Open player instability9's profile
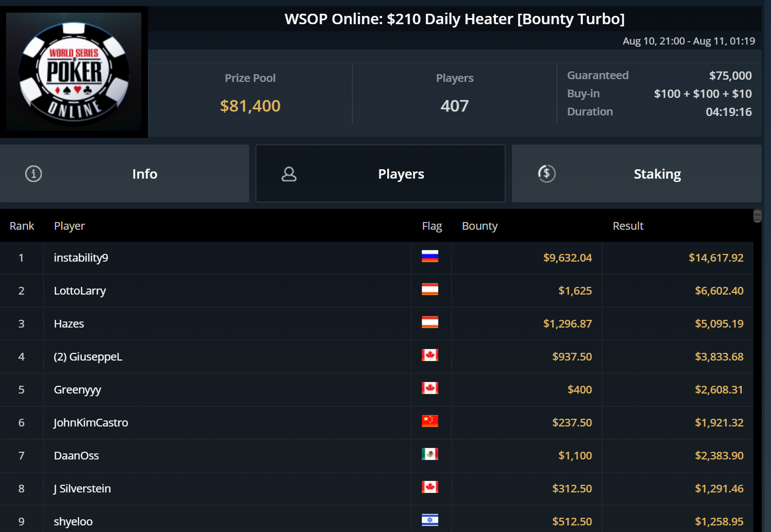 (x=81, y=258)
